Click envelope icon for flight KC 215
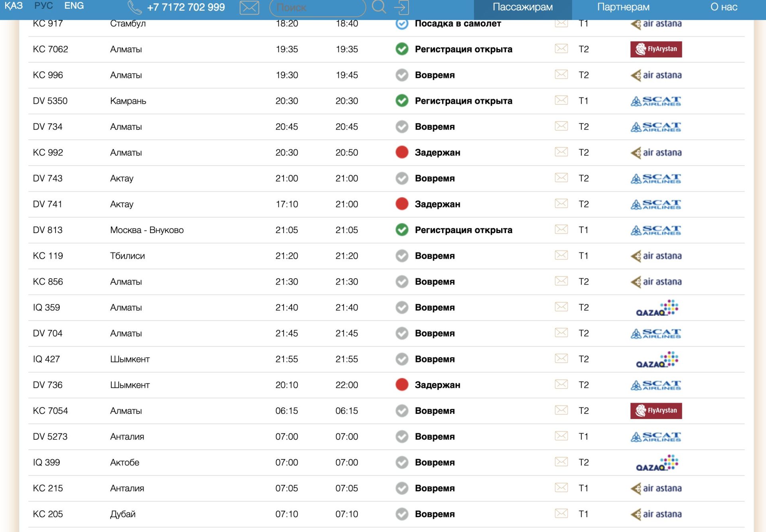Screen dimensions: 766x532 pos(561,487)
